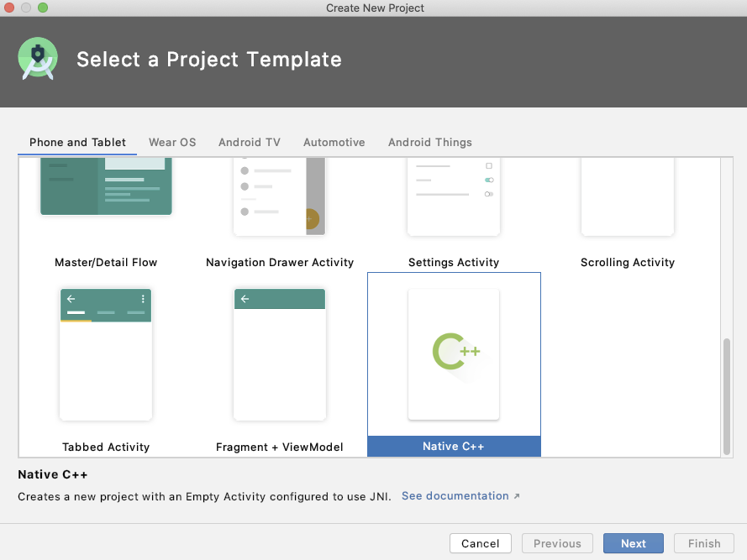The width and height of the screenshot is (747, 560).
Task: Open the Wear OS tab
Action: tap(172, 143)
